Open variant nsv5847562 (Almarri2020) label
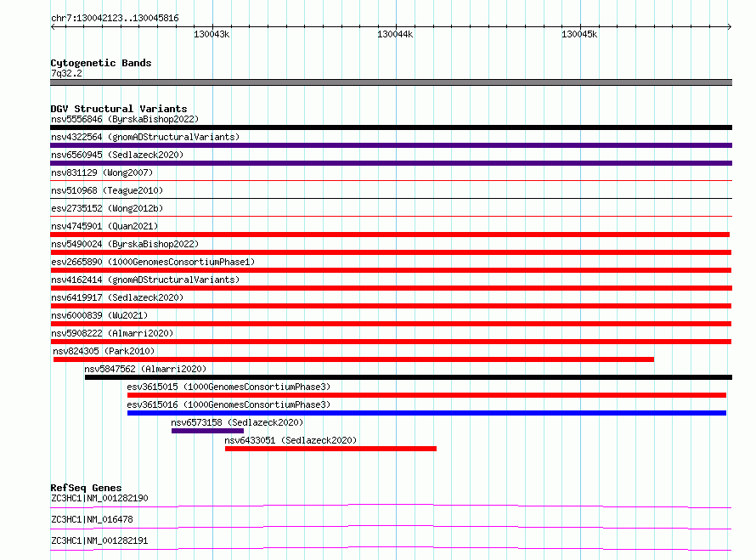The height and width of the screenshot is (560, 756). point(145,369)
